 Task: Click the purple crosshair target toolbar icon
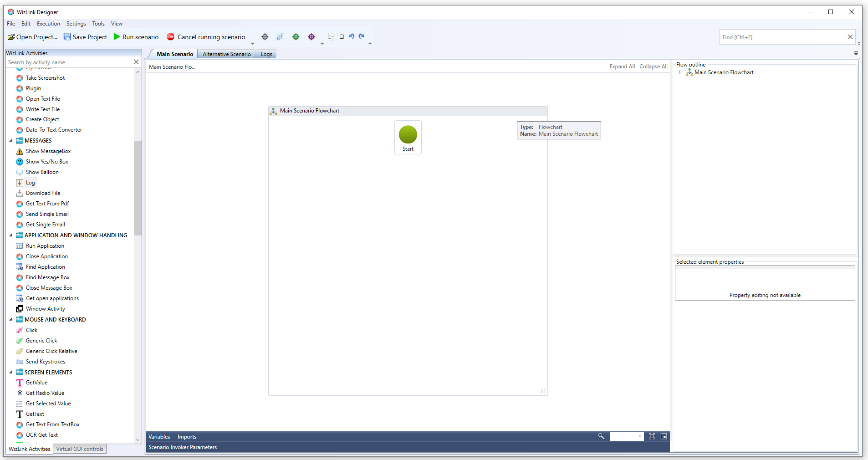coord(311,37)
